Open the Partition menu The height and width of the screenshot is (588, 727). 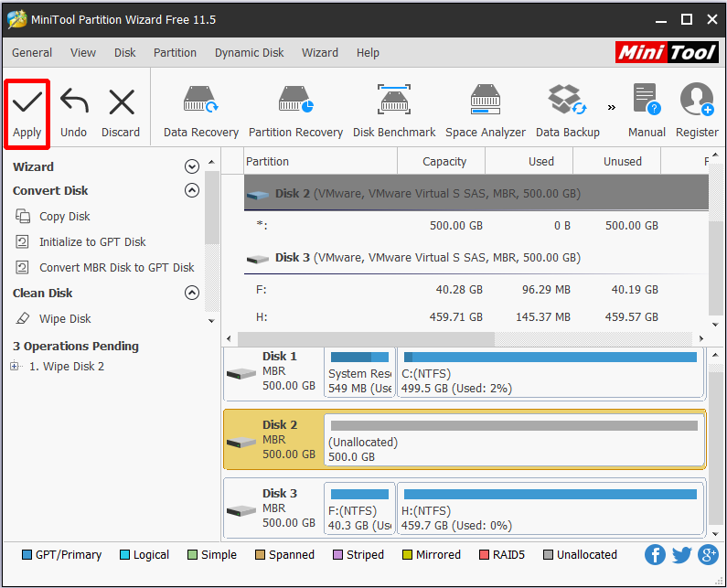175,53
